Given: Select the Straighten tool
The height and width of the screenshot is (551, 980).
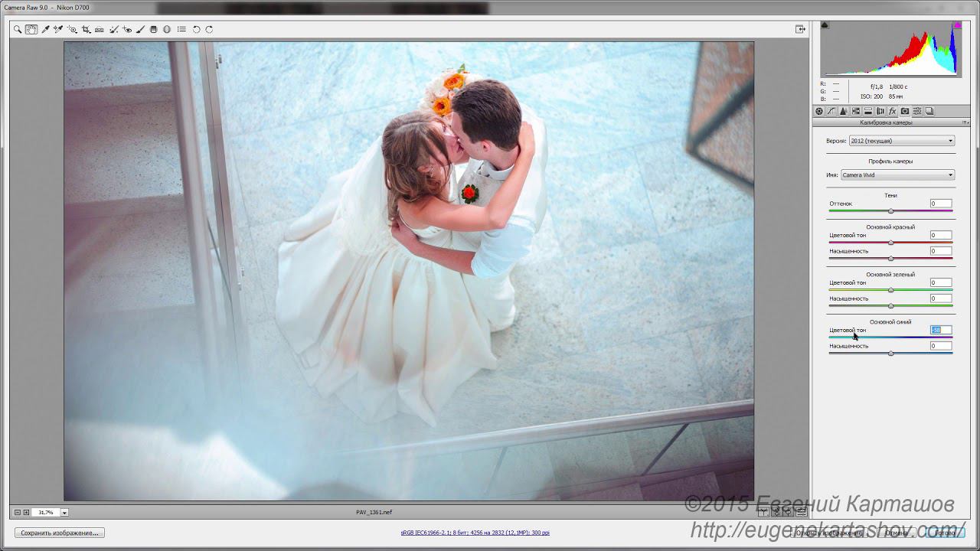Looking at the screenshot, I should click(x=100, y=29).
